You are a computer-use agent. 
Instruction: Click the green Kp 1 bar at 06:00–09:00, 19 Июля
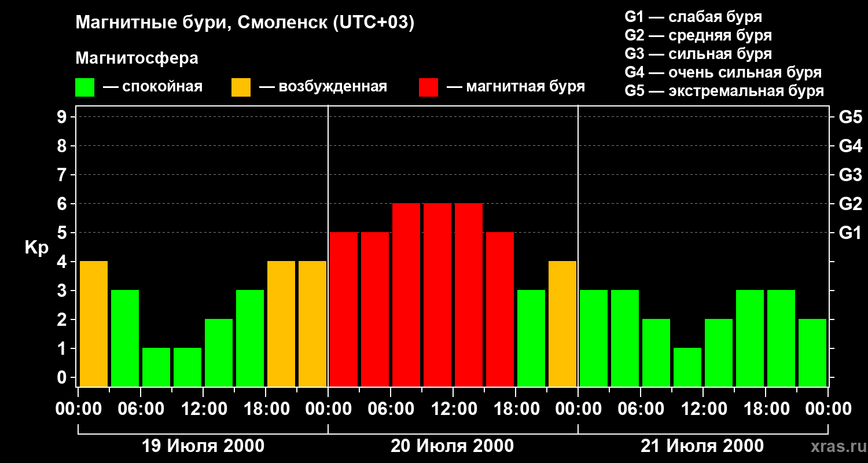pyautogui.click(x=156, y=367)
